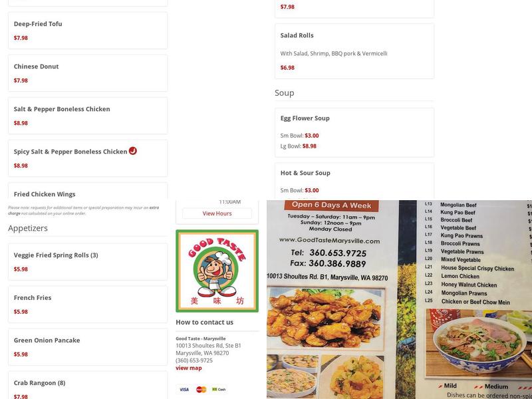Click the orange chicken photo on flyer

click(x=326, y=319)
